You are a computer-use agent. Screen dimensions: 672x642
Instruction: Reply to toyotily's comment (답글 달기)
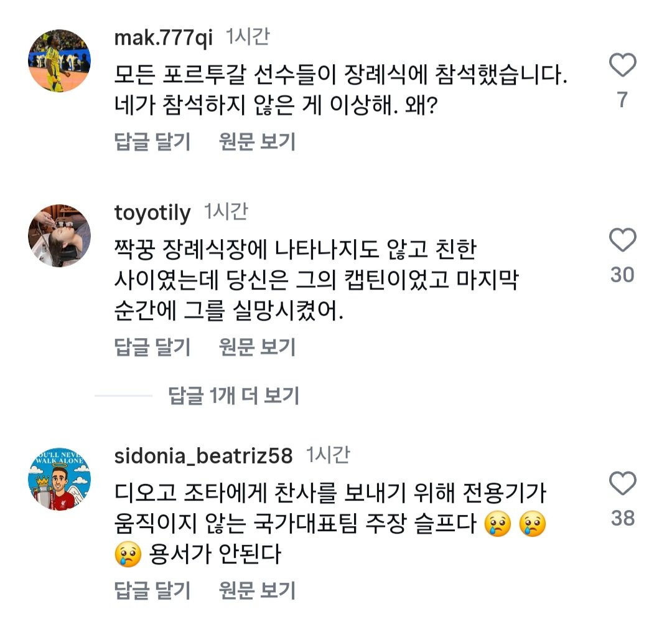(152, 347)
